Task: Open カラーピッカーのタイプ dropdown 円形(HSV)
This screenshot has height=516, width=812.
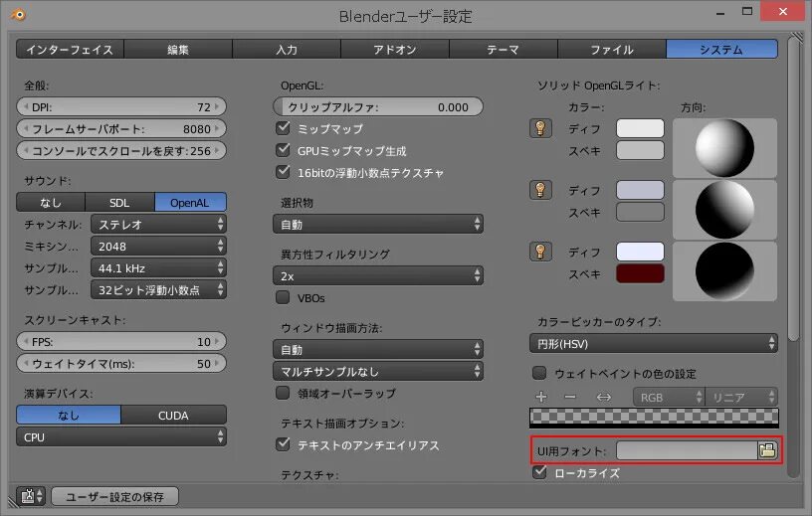Action: click(x=654, y=344)
